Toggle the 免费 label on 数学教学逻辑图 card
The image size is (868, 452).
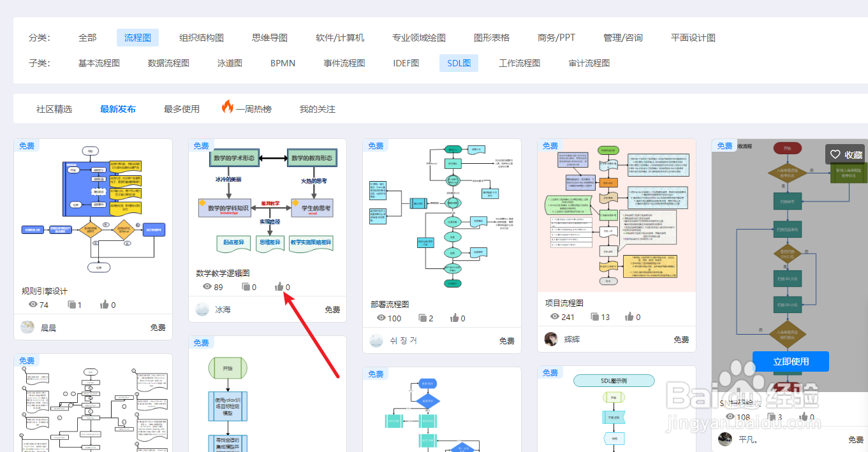(x=201, y=145)
